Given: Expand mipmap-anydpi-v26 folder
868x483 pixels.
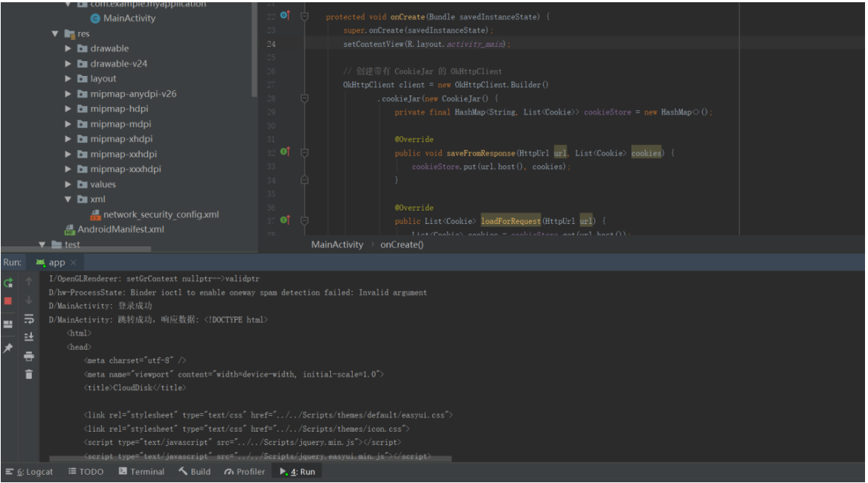Looking at the screenshot, I should [68, 95].
